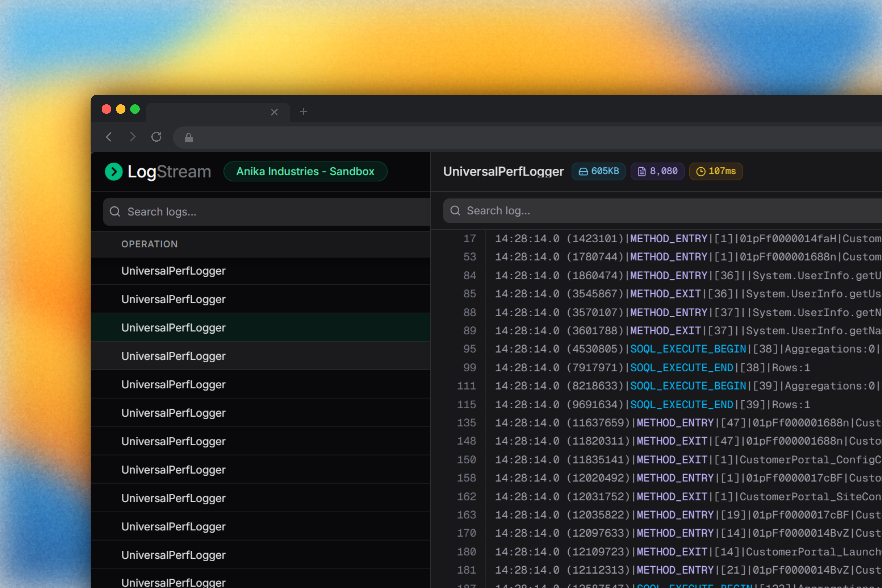The height and width of the screenshot is (588, 882).
Task: Select log line 99 SOQL_EXECUTE_END Rows:1
Action: tap(656, 367)
